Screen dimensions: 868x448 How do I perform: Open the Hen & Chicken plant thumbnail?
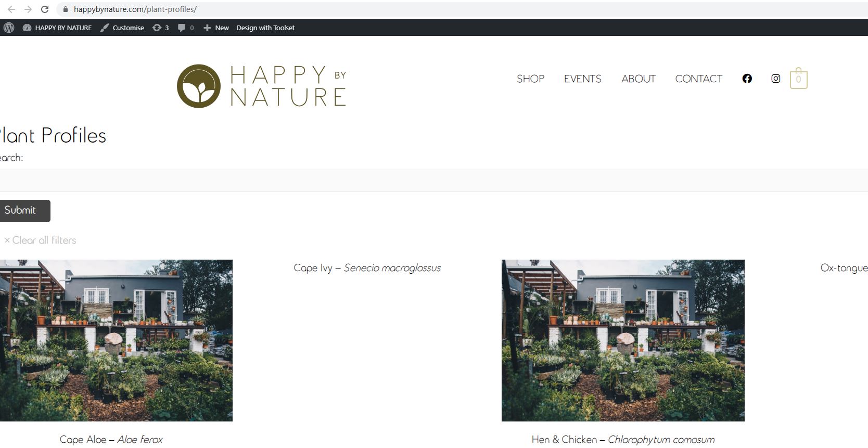[x=623, y=340]
